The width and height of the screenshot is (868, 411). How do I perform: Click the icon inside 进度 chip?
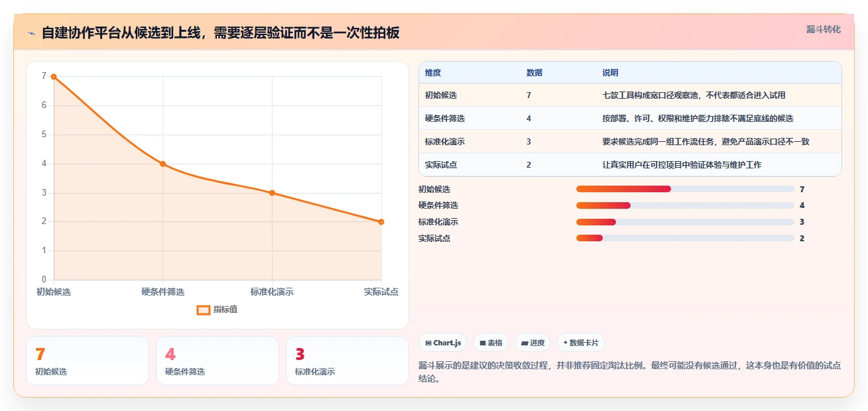(525, 343)
